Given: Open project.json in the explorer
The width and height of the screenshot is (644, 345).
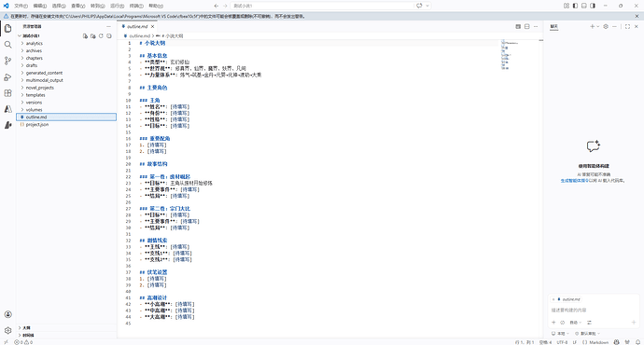Looking at the screenshot, I should click(x=65, y=124).
